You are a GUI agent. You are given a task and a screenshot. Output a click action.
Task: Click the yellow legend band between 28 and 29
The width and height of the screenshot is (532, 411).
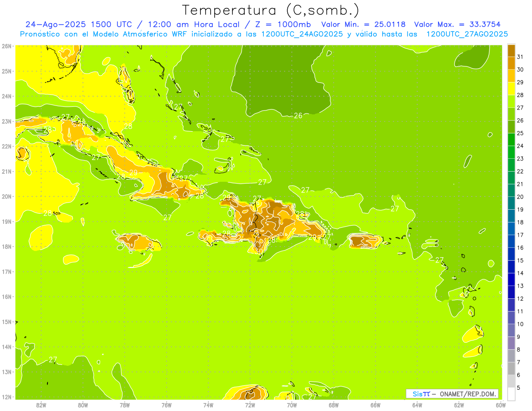point(511,89)
